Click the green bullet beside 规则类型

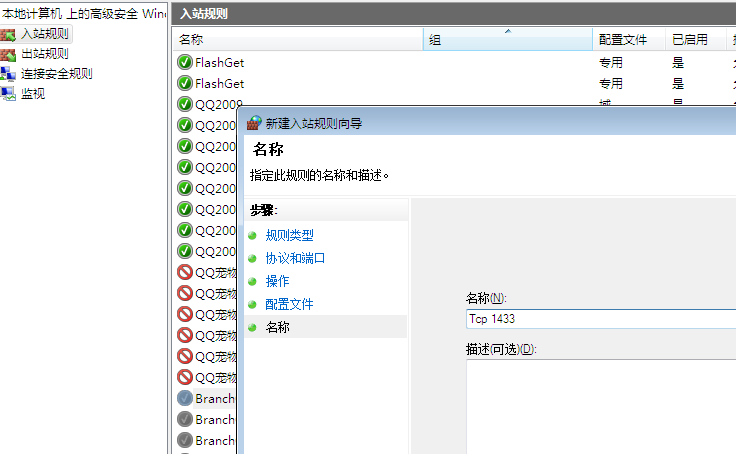[x=253, y=235]
